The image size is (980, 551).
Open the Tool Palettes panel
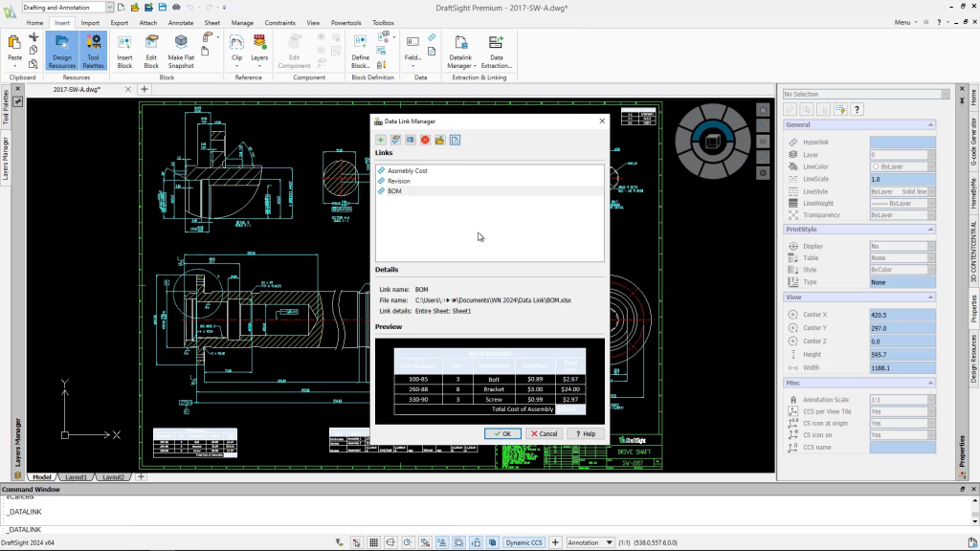pyautogui.click(x=92, y=53)
